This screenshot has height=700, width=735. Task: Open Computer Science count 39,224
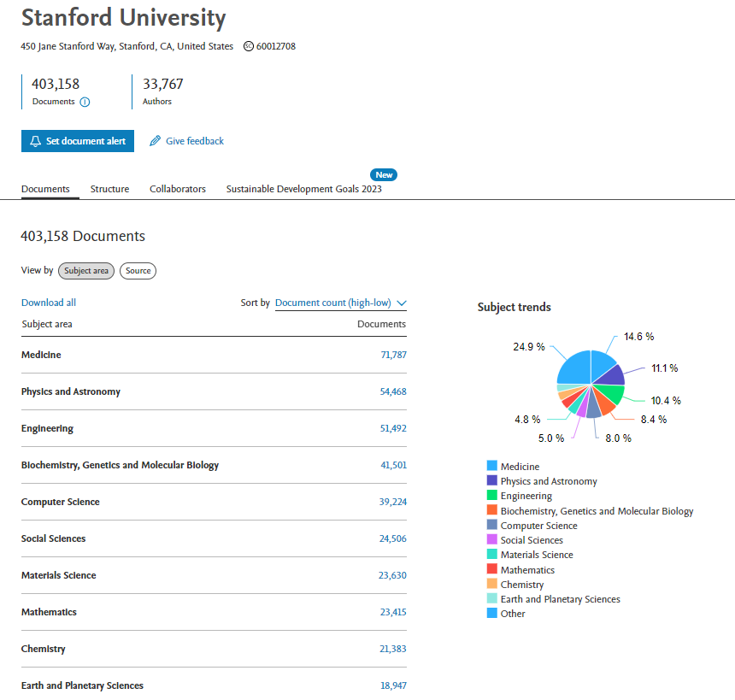coord(393,502)
